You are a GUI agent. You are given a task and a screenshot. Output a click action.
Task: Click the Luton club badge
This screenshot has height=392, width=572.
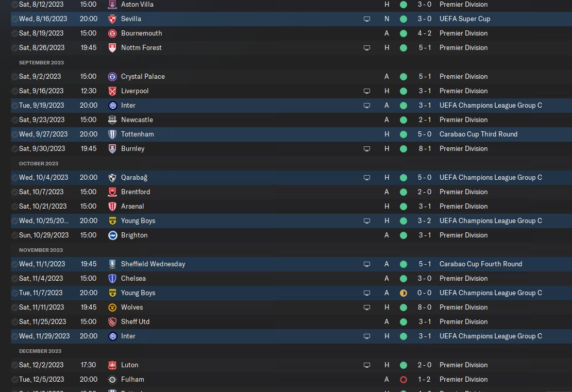(112, 365)
